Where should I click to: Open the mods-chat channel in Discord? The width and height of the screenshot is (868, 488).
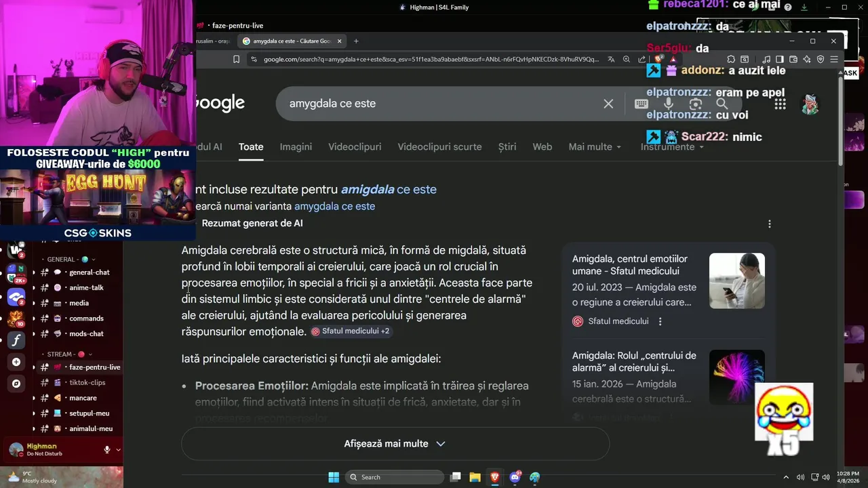point(86,333)
